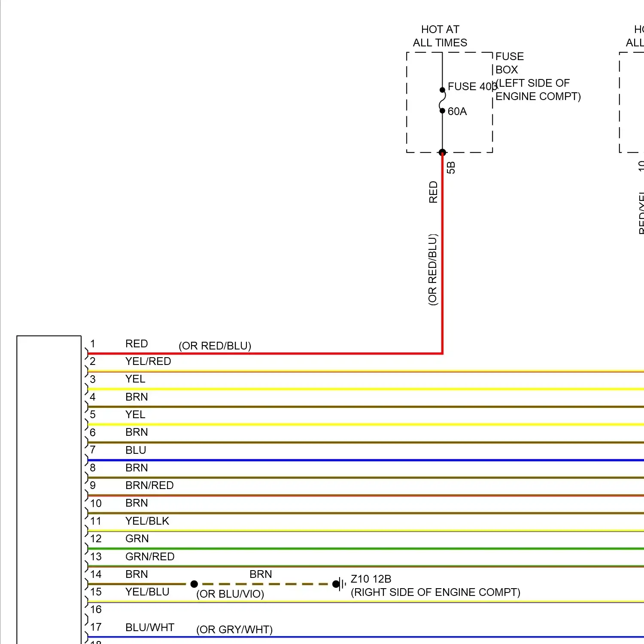
Task: Select the 'Z10 12B' ground point label
Action: 371,579
